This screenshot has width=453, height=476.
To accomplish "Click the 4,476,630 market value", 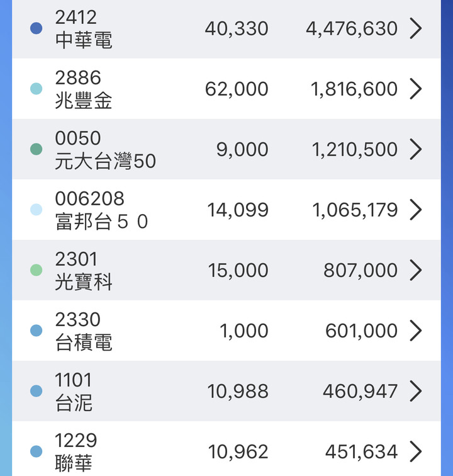I will click(352, 28).
